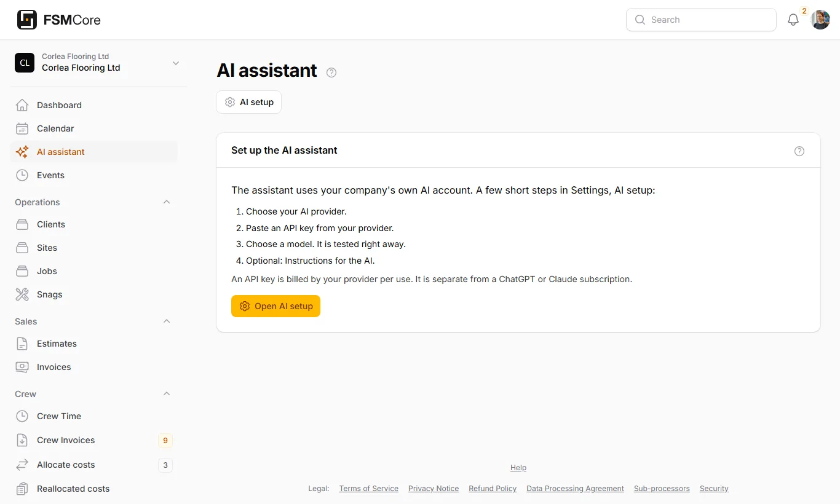Click the Crew Invoices download icon

22,440
